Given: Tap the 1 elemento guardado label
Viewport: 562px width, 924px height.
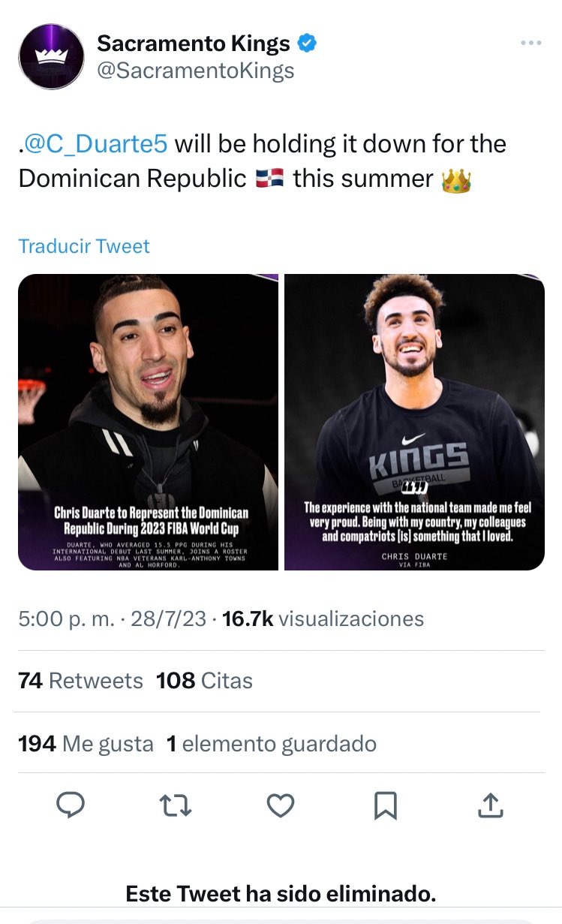Looking at the screenshot, I should (x=272, y=744).
